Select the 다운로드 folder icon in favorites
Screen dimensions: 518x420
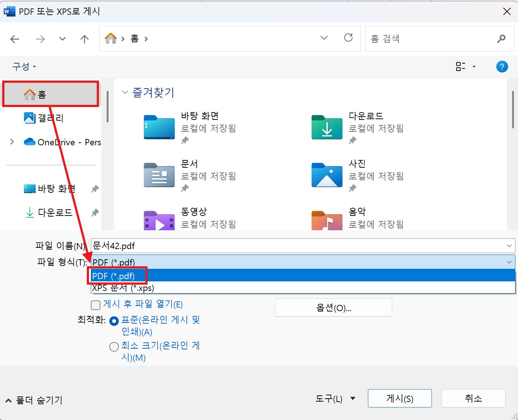coord(327,127)
